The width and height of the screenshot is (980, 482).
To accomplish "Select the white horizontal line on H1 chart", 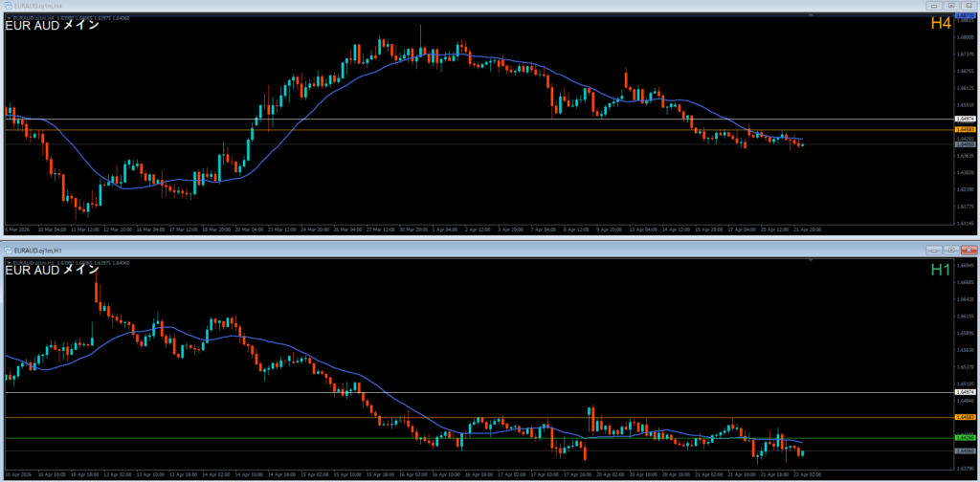I will (x=479, y=392).
